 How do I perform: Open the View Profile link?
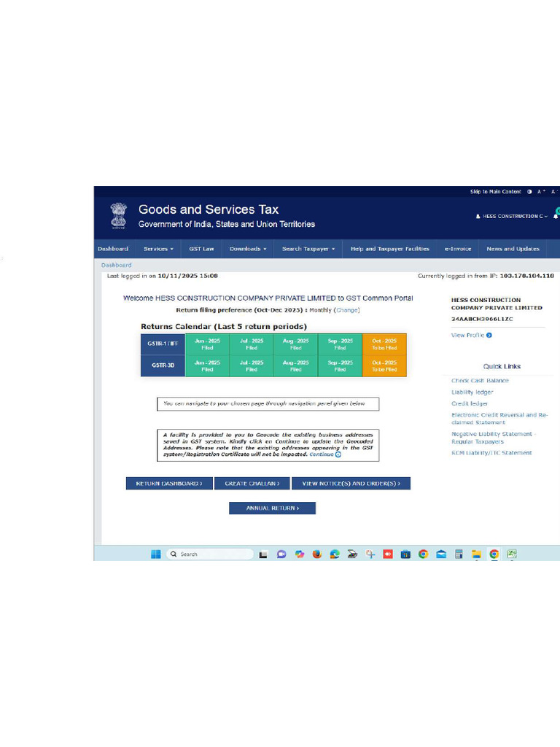(x=472, y=336)
